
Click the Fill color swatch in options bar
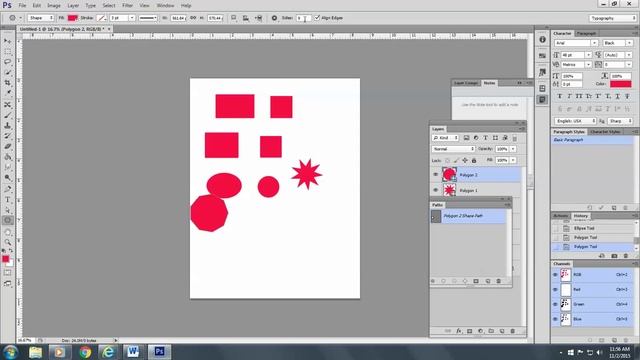pos(73,18)
